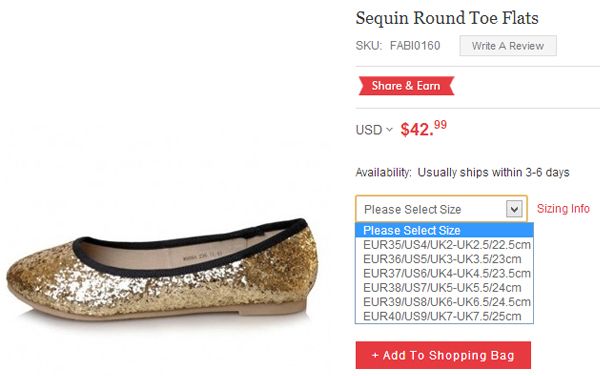Open the Please Select Size combo box
Viewport: 600px width, 376px height.
tap(441, 209)
